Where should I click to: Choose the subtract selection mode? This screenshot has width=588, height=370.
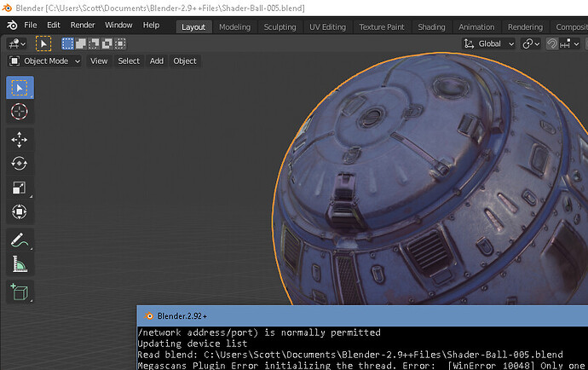pos(94,43)
